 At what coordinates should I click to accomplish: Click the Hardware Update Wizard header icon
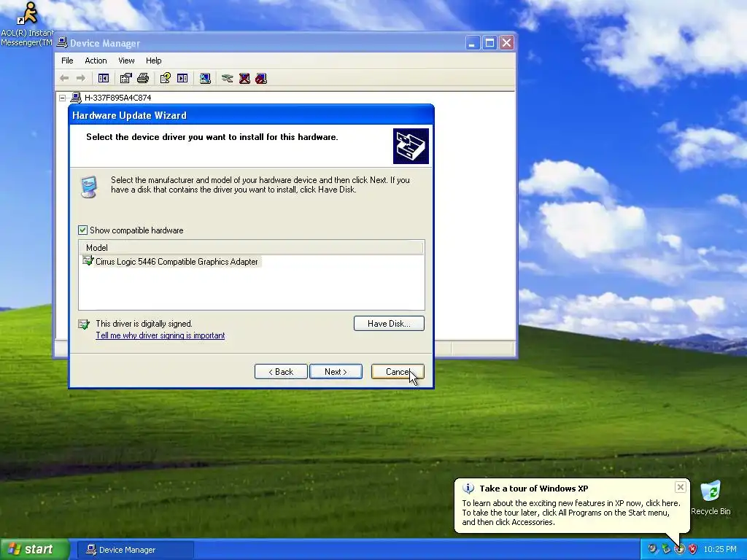click(x=411, y=146)
